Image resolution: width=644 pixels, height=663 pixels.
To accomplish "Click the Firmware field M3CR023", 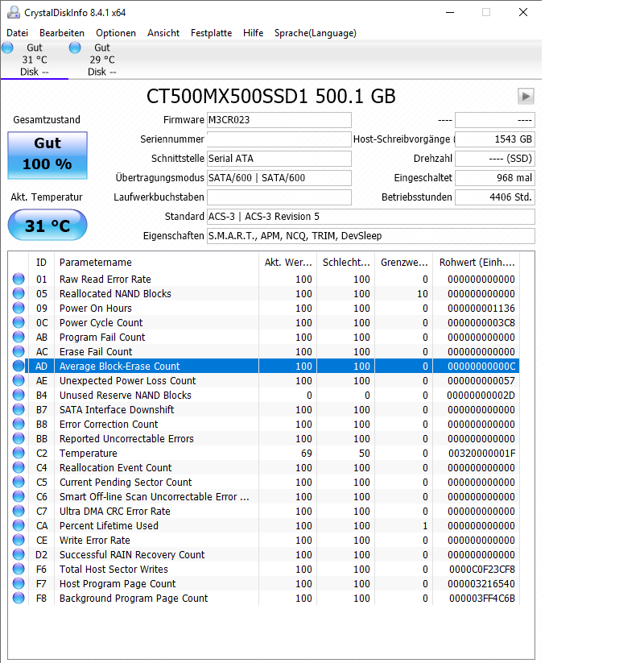I will tap(279, 120).
